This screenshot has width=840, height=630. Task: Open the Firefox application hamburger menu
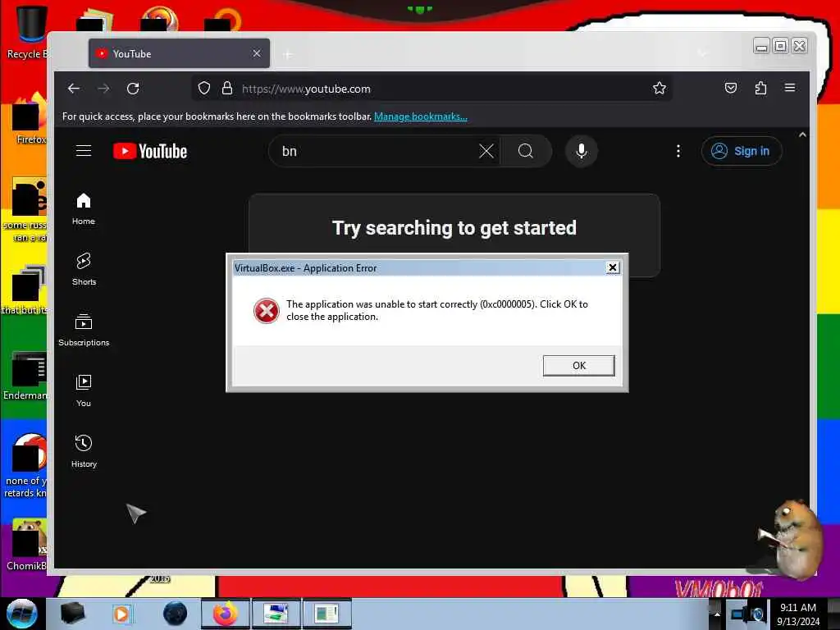[x=790, y=88]
